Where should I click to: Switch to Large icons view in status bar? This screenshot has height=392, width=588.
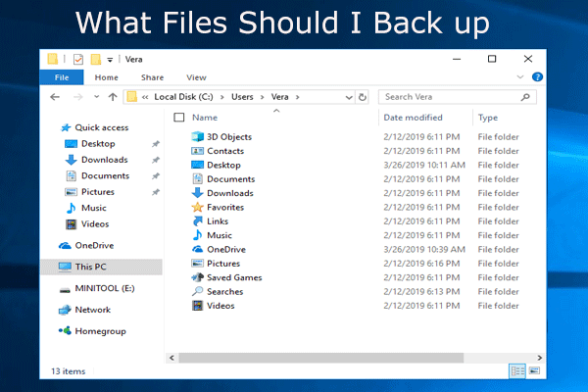click(534, 371)
